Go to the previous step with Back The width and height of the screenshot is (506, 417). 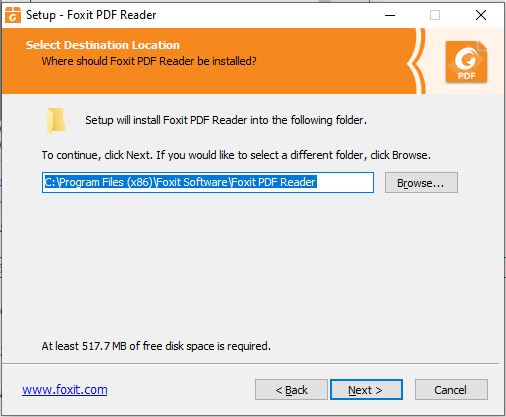291,389
